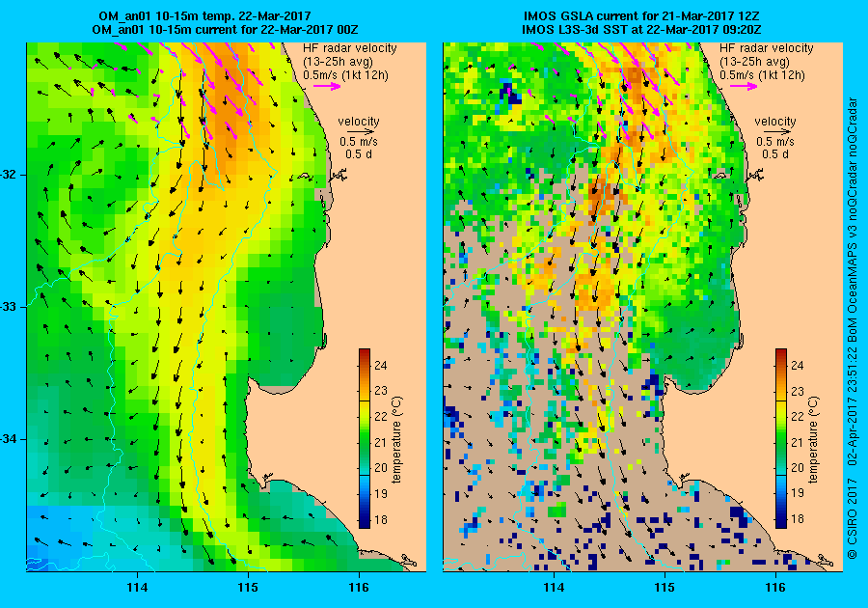Click the magenta reference arrow in left legend

point(327,86)
